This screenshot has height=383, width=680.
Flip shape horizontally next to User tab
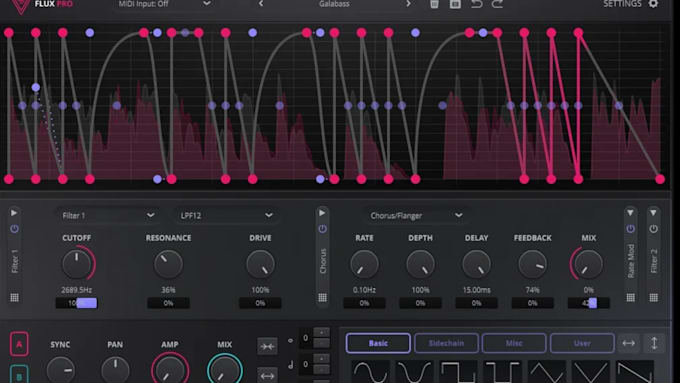tap(628, 343)
